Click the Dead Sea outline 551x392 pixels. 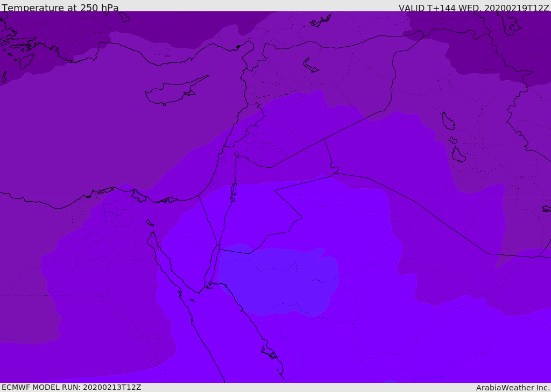coord(234,190)
